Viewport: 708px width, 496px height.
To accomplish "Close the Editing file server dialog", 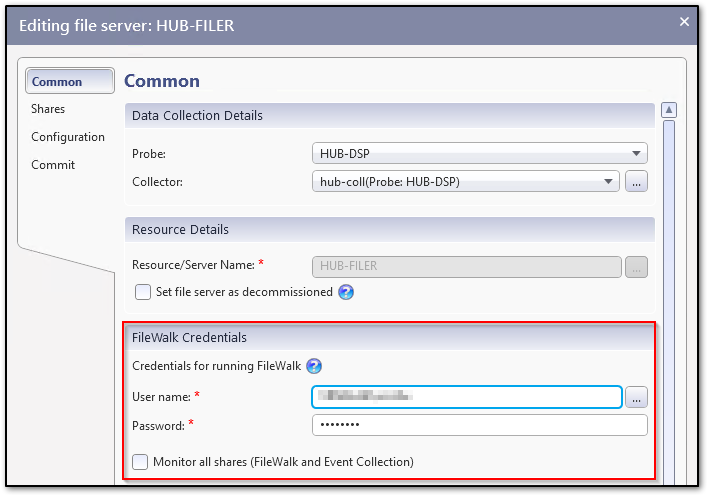I will click(684, 22).
